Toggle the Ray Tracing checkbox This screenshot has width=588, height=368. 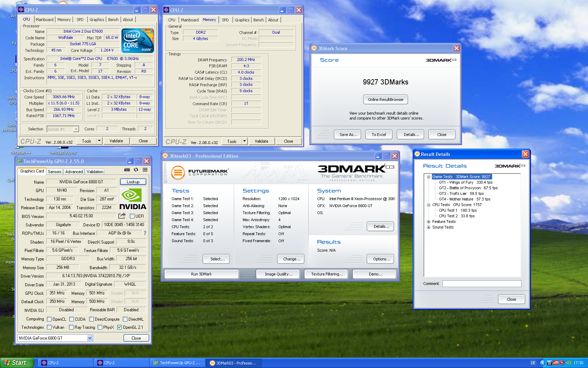[x=71, y=327]
